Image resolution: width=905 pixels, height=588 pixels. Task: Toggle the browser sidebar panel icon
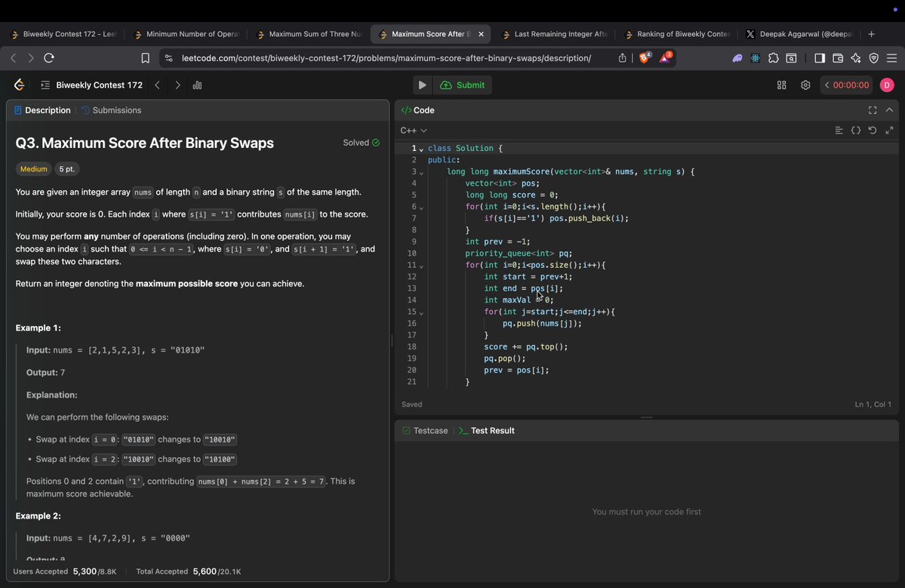[820, 57]
